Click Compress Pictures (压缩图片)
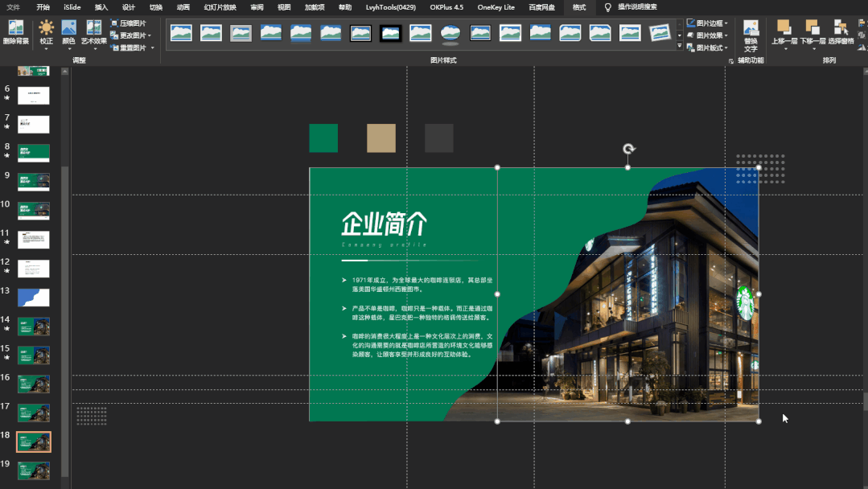 pos(132,23)
